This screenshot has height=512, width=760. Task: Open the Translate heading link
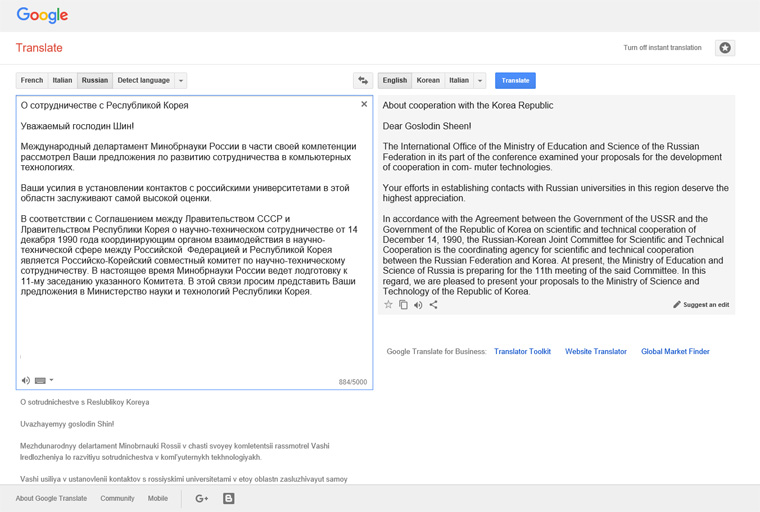(39, 48)
